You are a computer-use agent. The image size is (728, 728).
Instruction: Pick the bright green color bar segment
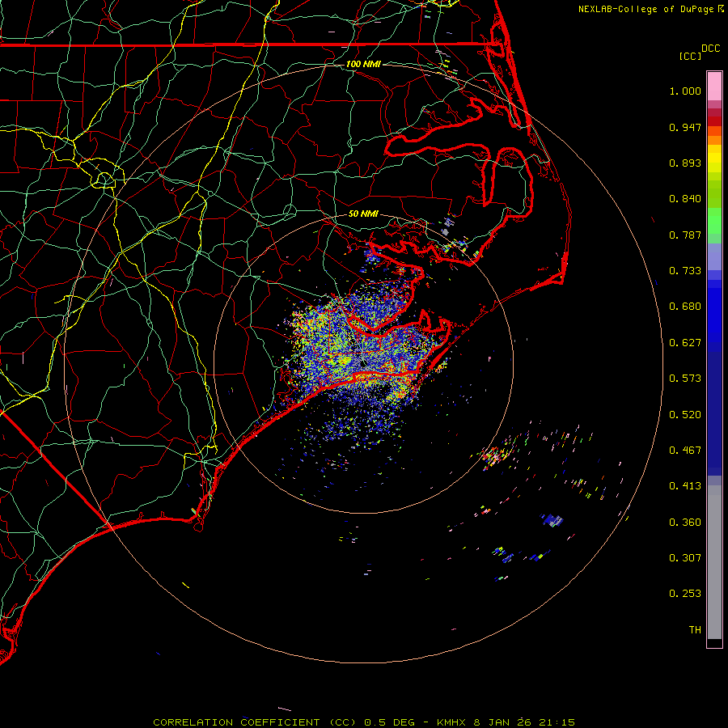[714, 221]
